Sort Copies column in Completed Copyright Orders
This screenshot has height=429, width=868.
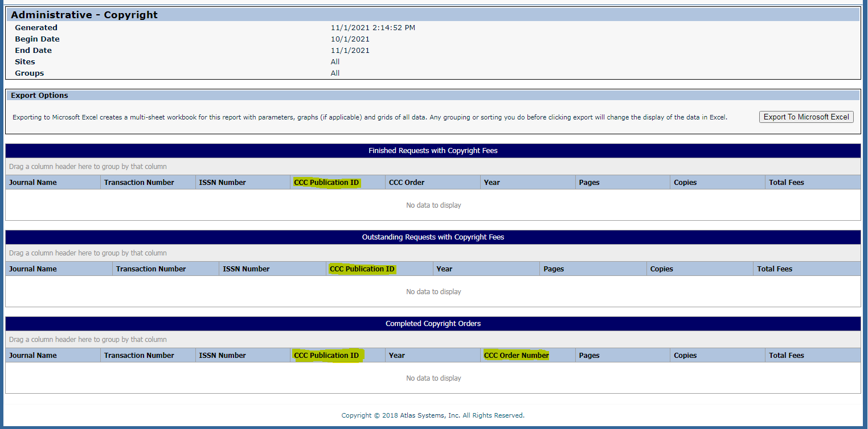pos(685,354)
